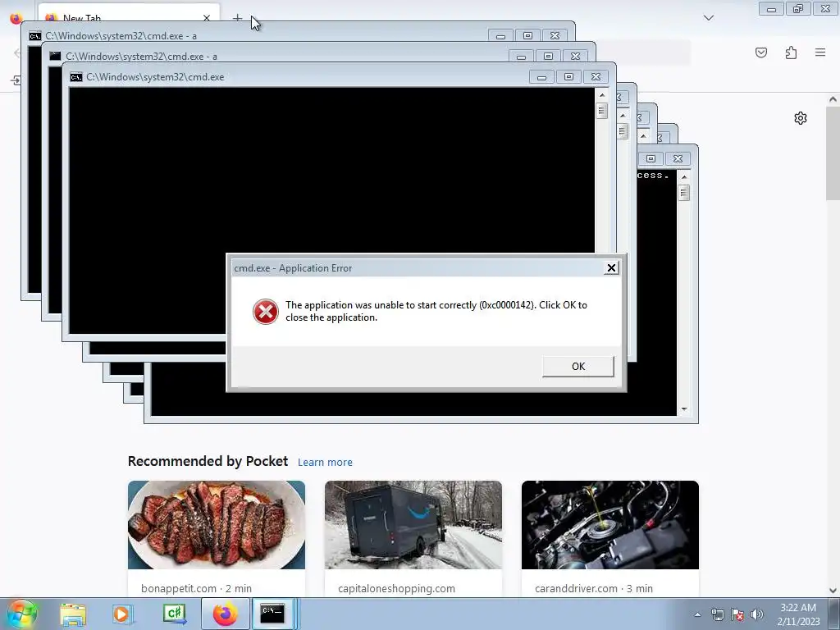
Task: Expand the Firefox list all tabs chevron
Action: 709,18
